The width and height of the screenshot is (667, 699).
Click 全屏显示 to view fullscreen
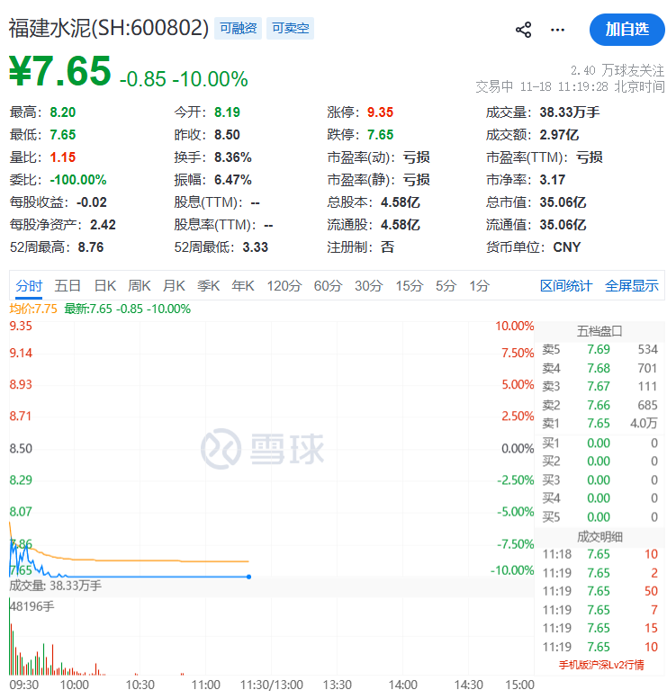tap(632, 286)
